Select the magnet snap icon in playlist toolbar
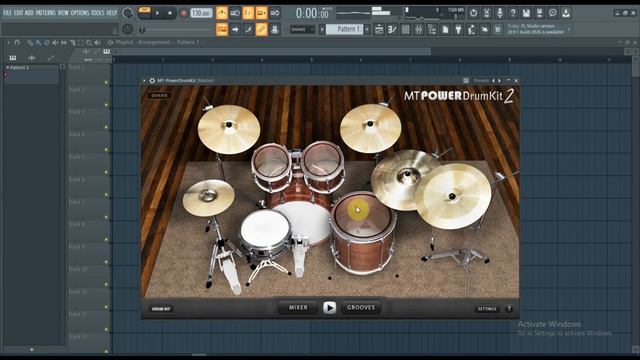This screenshot has width=640, height=360. point(17,42)
